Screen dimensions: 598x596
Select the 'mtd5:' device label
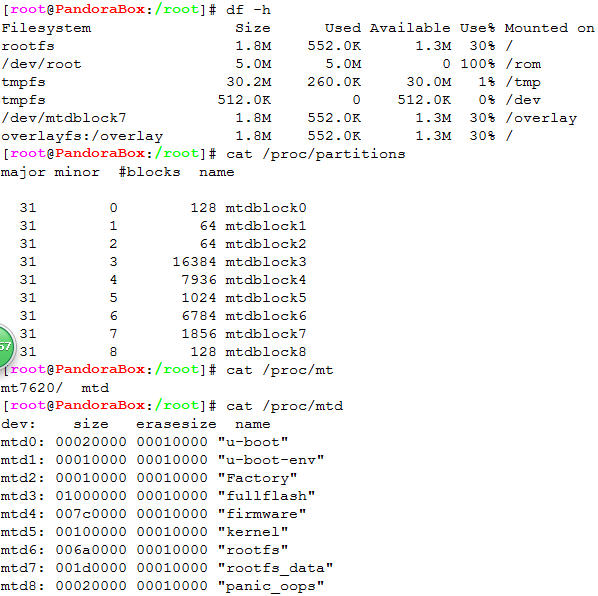[x=23, y=532]
